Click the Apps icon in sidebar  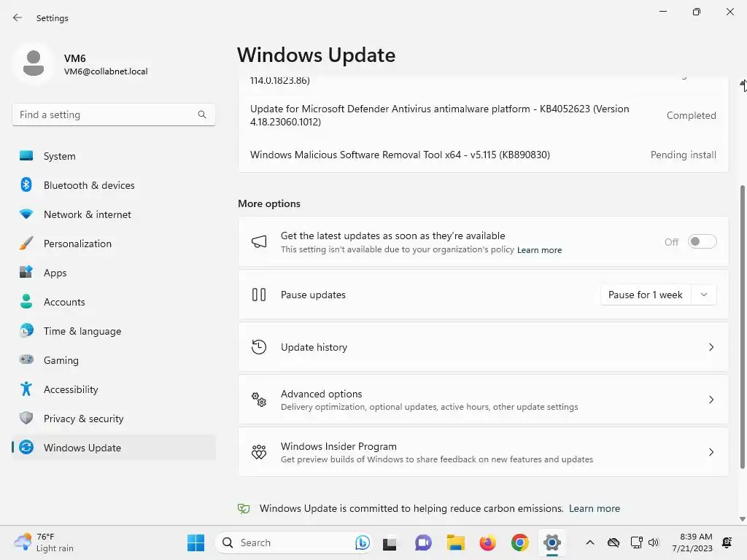[26, 273]
